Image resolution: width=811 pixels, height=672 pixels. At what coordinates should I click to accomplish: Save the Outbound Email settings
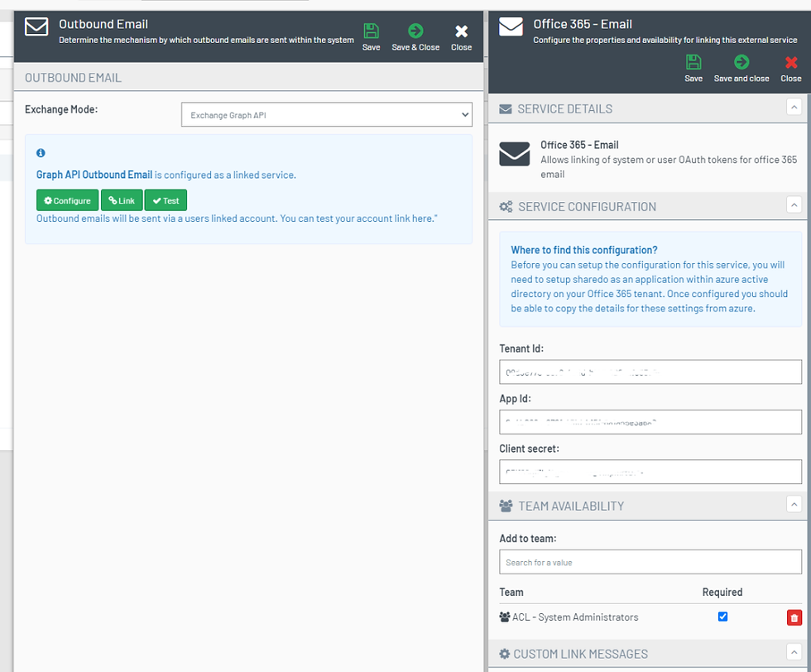371,33
